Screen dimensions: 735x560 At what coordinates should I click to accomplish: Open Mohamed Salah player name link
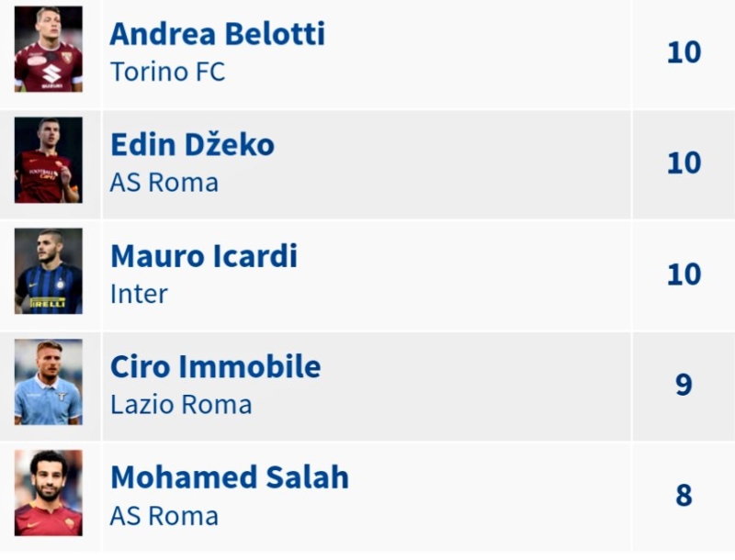[x=230, y=477]
